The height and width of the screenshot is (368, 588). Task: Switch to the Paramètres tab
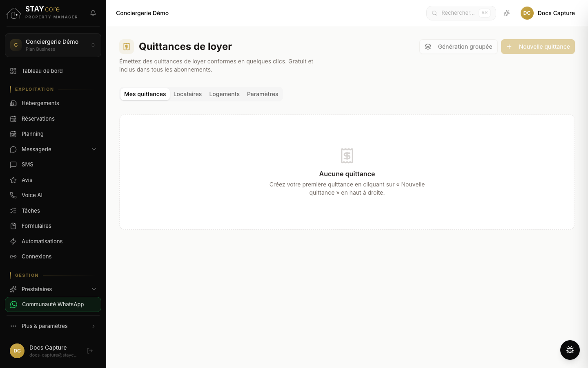pyautogui.click(x=263, y=94)
